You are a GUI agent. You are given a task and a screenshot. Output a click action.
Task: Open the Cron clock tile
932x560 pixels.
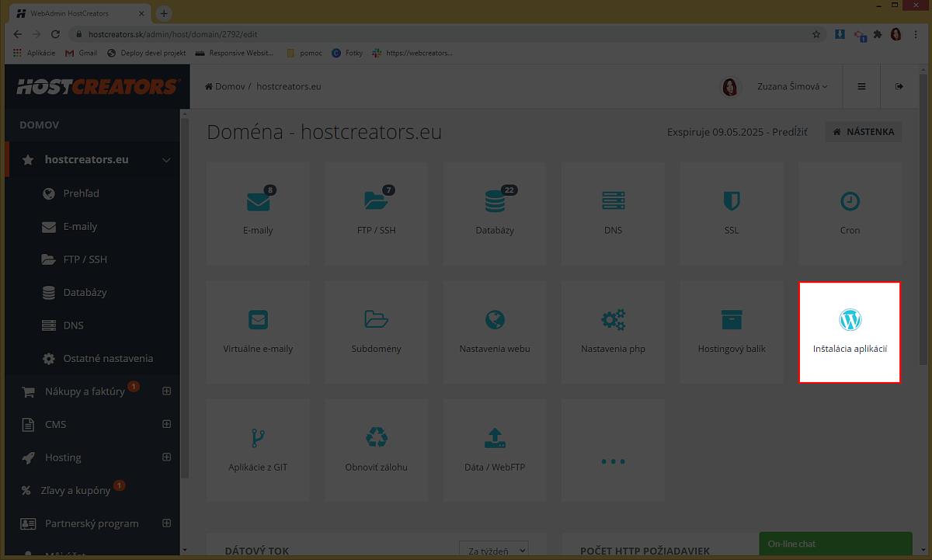tap(850, 213)
